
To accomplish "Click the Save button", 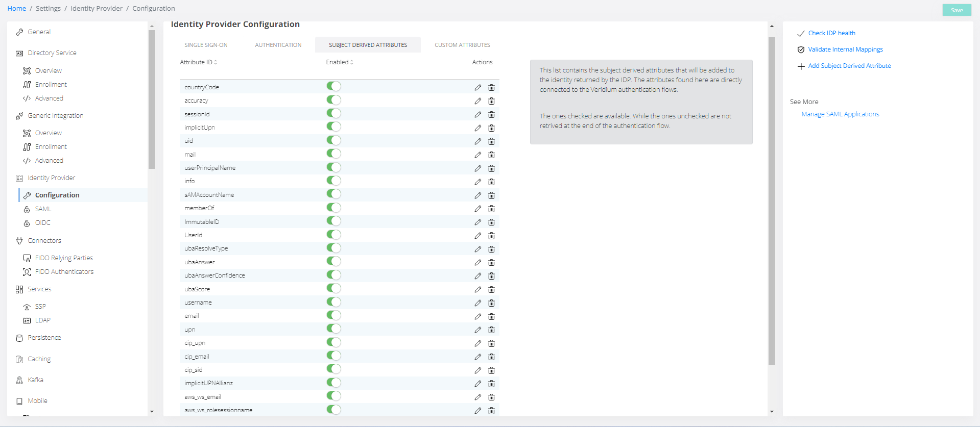I will 956,10.
